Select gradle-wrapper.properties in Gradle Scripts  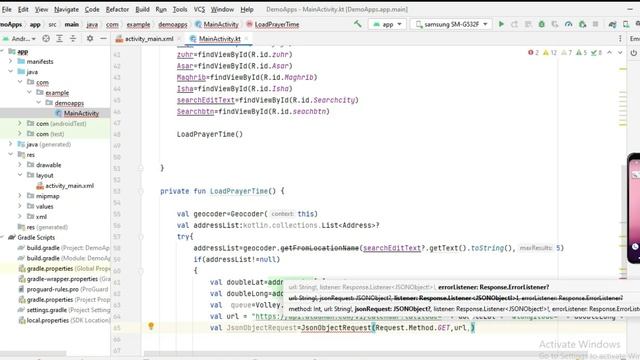point(64,279)
